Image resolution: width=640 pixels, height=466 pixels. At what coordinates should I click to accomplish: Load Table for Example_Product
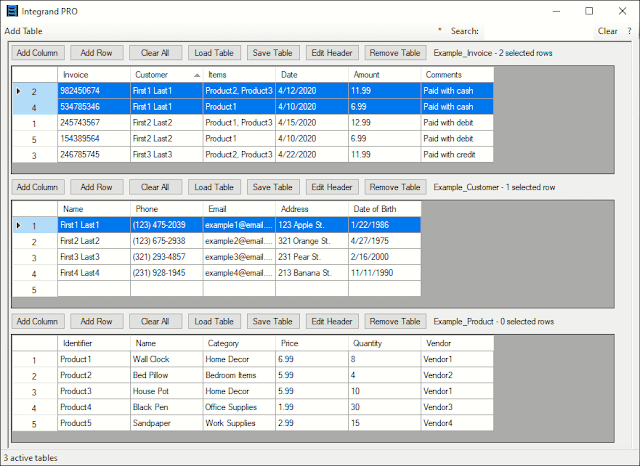214,321
